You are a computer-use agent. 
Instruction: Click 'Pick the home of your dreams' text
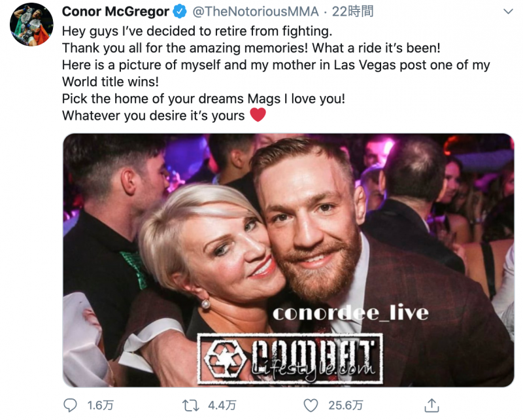pyautogui.click(x=153, y=99)
